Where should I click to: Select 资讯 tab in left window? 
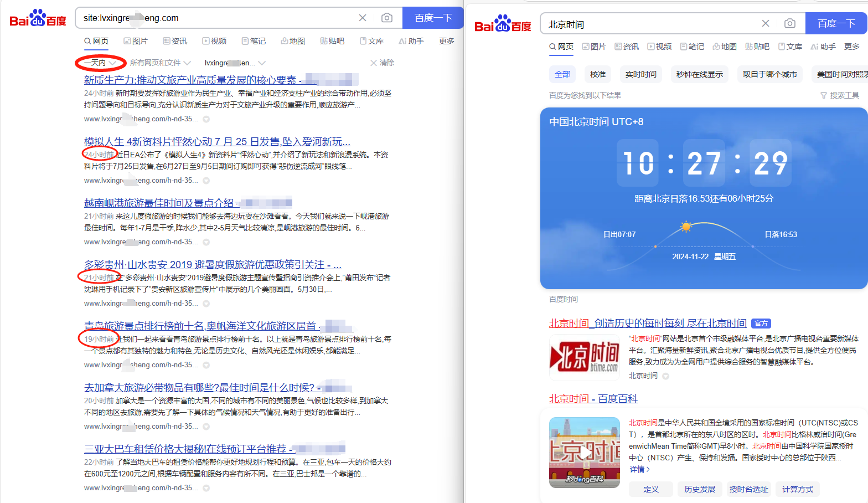pyautogui.click(x=175, y=41)
